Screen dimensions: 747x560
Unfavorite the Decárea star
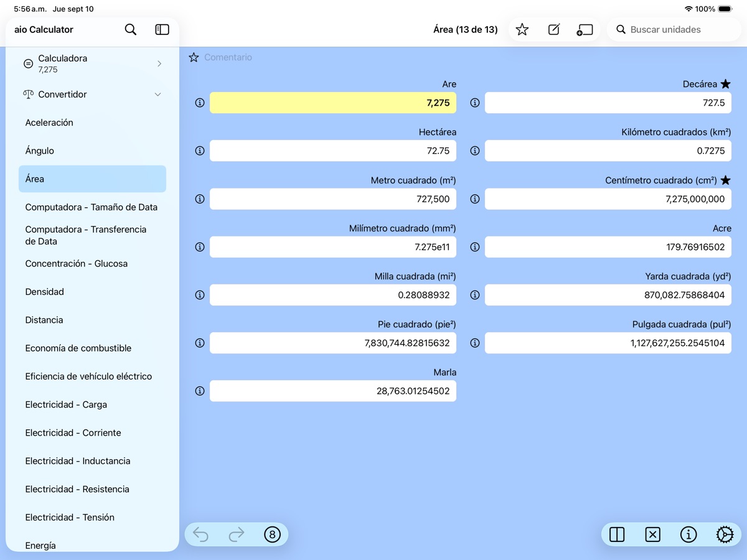(x=725, y=84)
